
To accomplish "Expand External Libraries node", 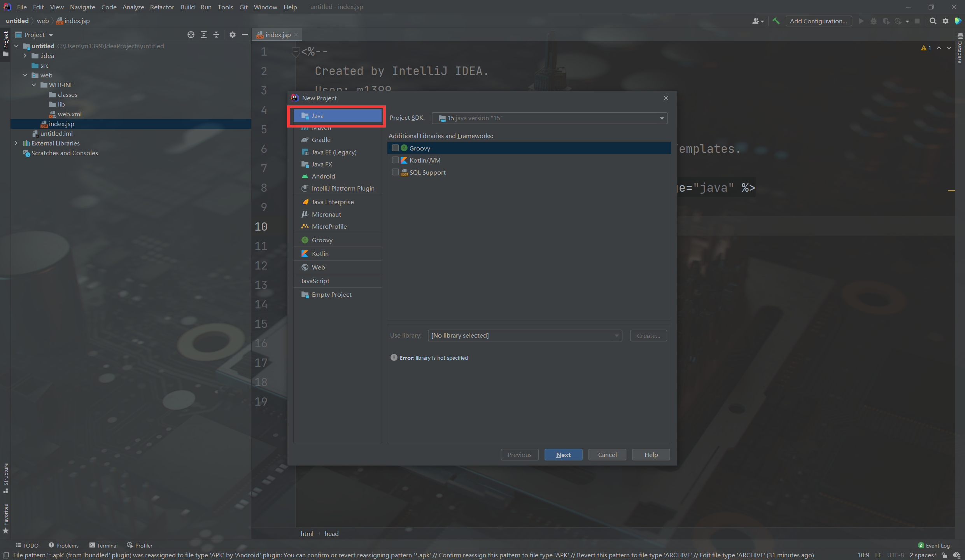I will (x=16, y=143).
